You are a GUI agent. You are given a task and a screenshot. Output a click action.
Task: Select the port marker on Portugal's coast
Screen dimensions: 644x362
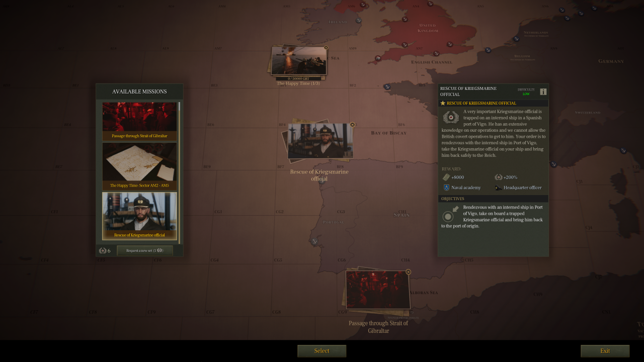click(314, 242)
